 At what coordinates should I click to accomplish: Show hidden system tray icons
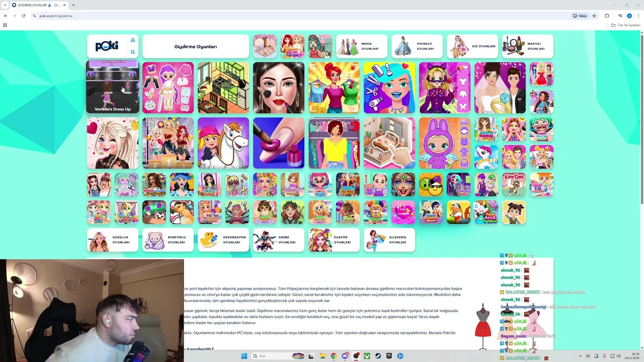[x=580, y=356]
